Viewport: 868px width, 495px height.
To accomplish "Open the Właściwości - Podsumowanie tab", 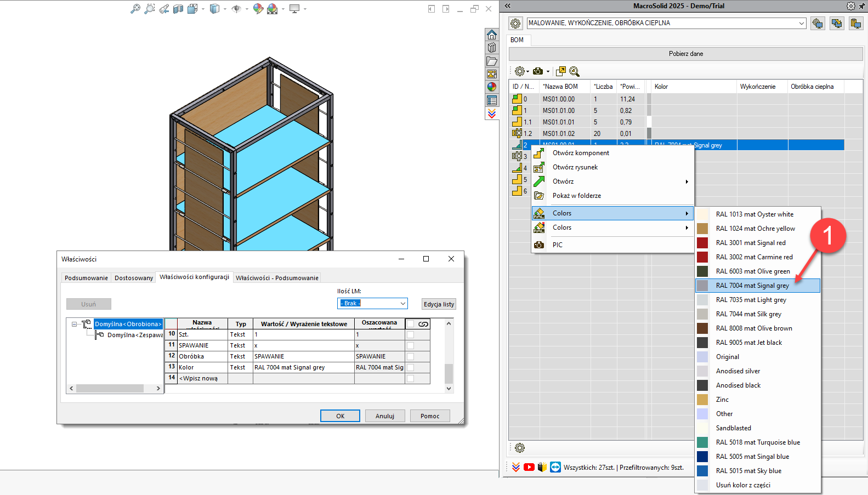I will [x=277, y=278].
